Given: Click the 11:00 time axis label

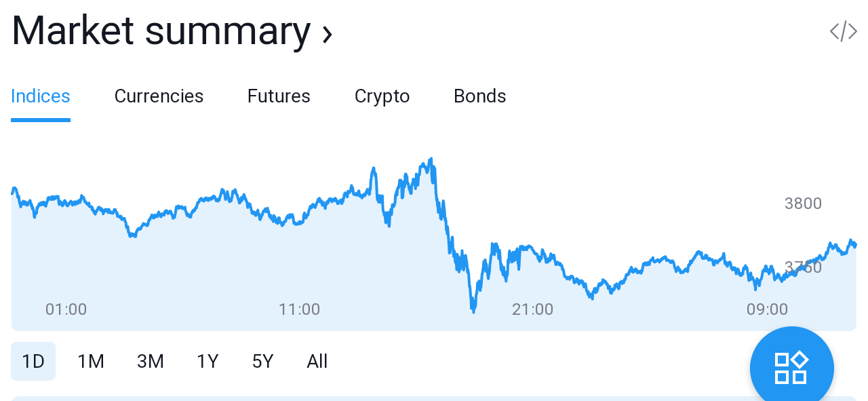Looking at the screenshot, I should 299,309.
